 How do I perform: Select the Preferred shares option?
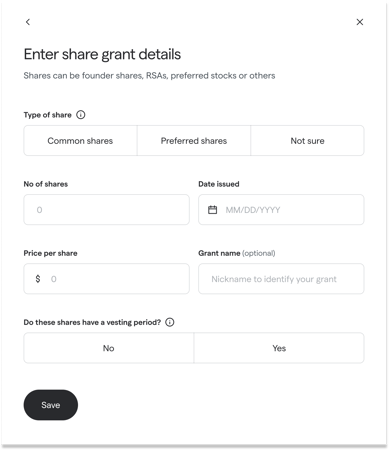coord(194,141)
